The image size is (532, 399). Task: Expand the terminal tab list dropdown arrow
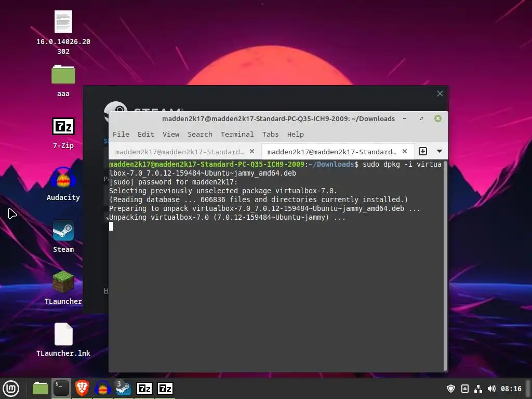[440, 151]
